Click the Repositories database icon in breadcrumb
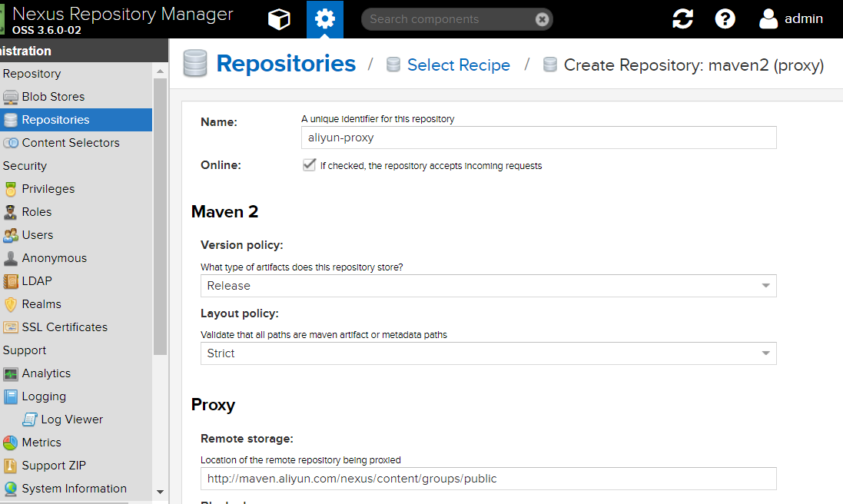The width and height of the screenshot is (843, 504). (196, 64)
